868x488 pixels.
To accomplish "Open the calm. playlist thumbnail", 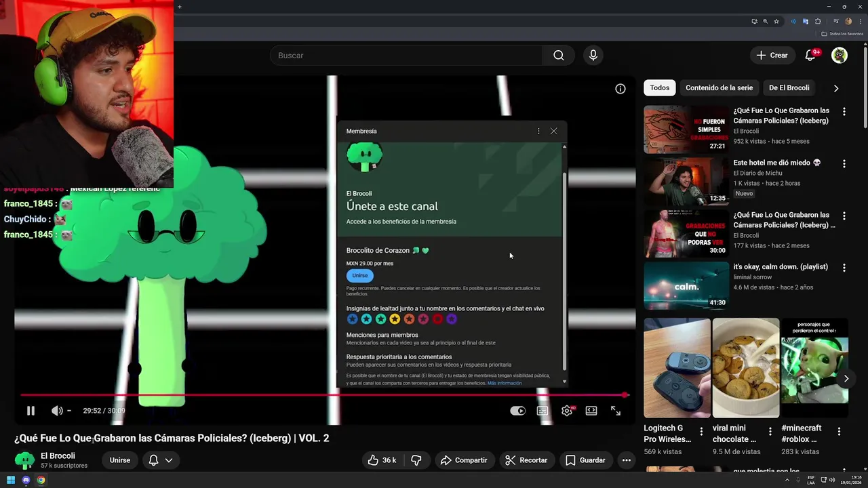I will pyautogui.click(x=686, y=286).
